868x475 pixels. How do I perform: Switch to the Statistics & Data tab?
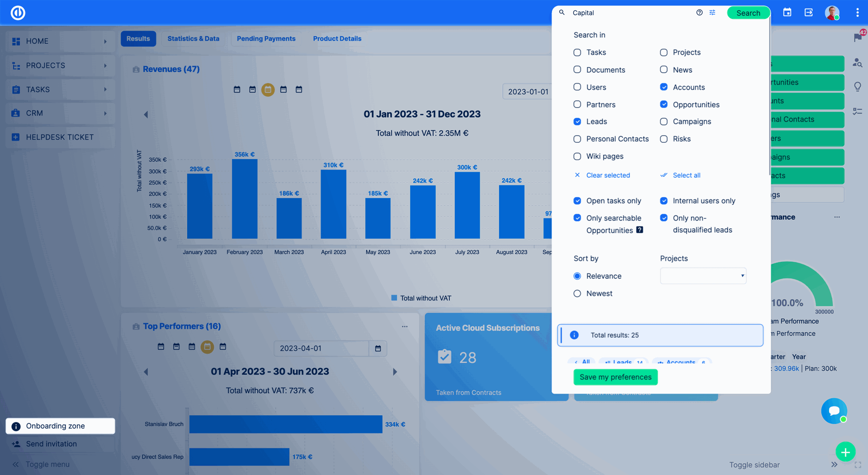[193, 39]
